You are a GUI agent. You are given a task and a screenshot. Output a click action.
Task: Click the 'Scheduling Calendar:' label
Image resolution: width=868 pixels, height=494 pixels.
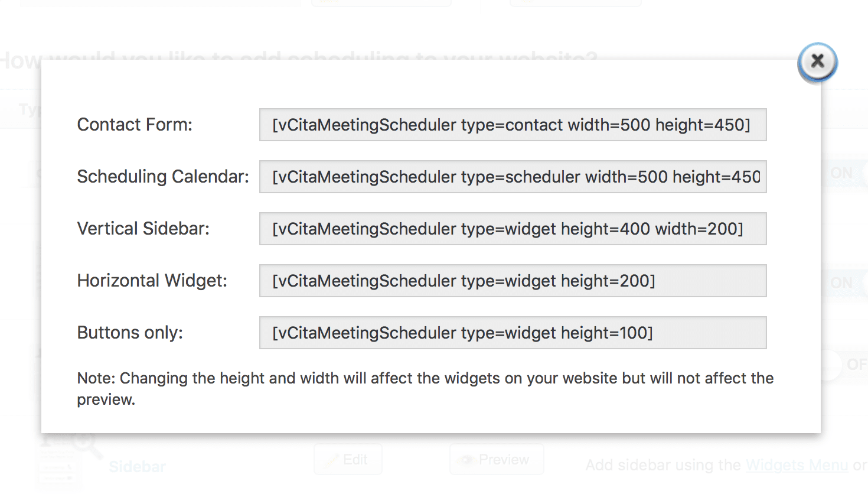tap(163, 177)
